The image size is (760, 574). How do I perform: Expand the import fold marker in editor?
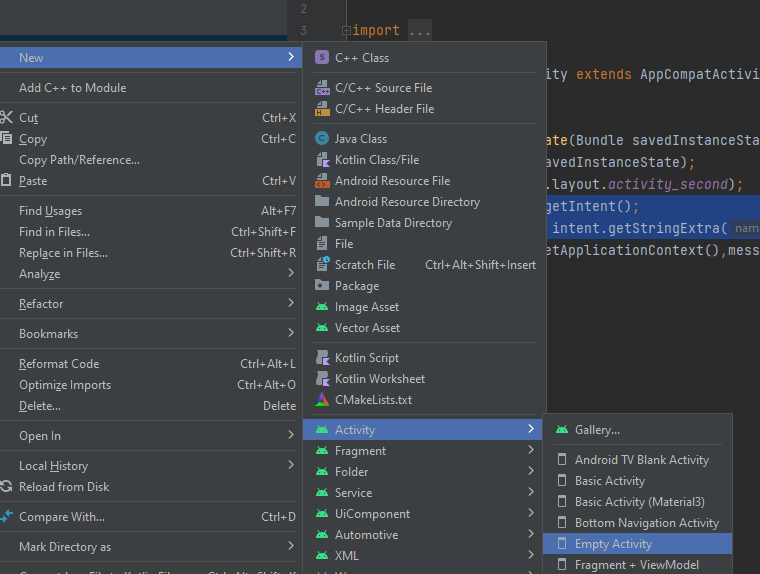(x=346, y=31)
